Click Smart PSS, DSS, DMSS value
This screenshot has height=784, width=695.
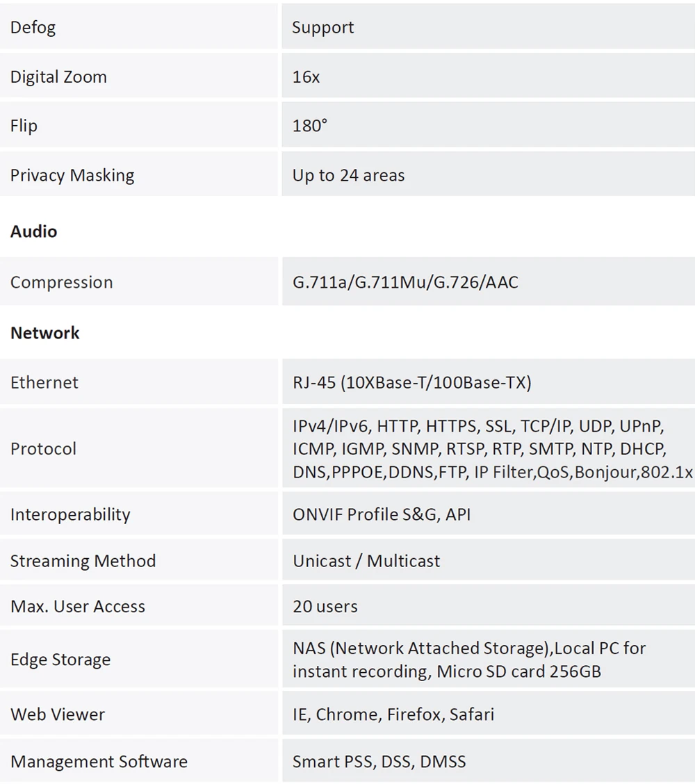(x=379, y=761)
